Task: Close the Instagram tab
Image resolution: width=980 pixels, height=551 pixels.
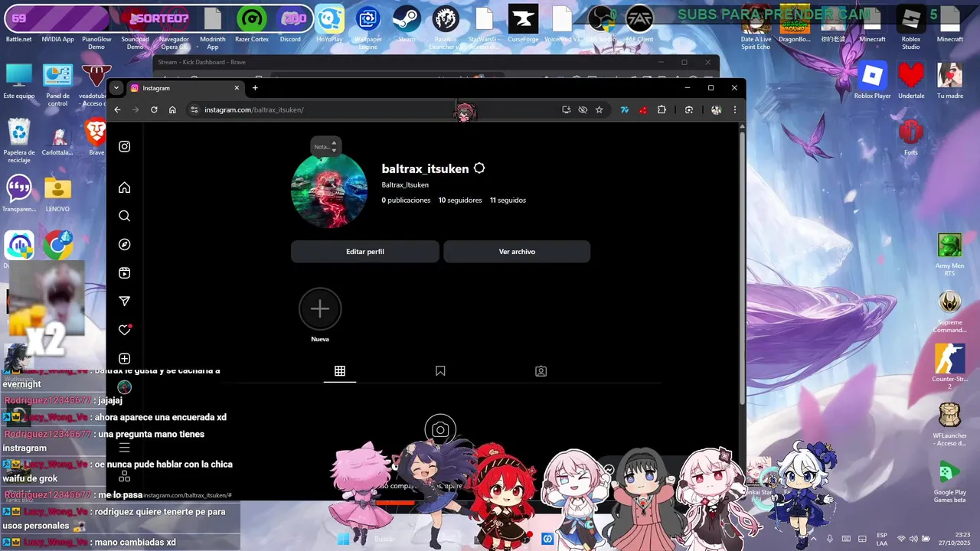Action: [237, 88]
